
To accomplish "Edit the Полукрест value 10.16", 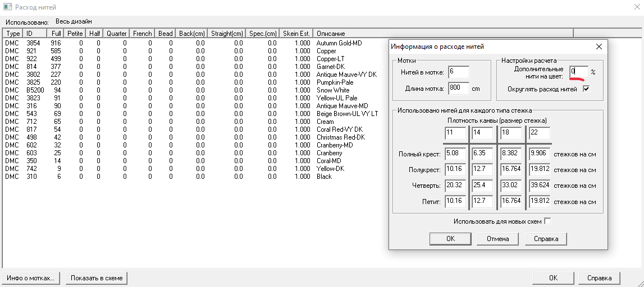I will pyautogui.click(x=455, y=169).
